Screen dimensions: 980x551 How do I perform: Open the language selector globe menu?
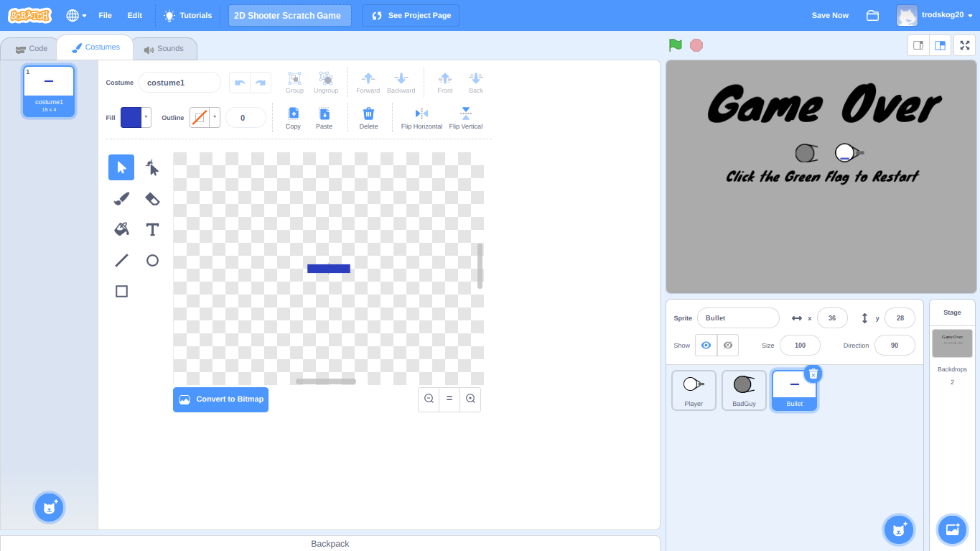[75, 15]
